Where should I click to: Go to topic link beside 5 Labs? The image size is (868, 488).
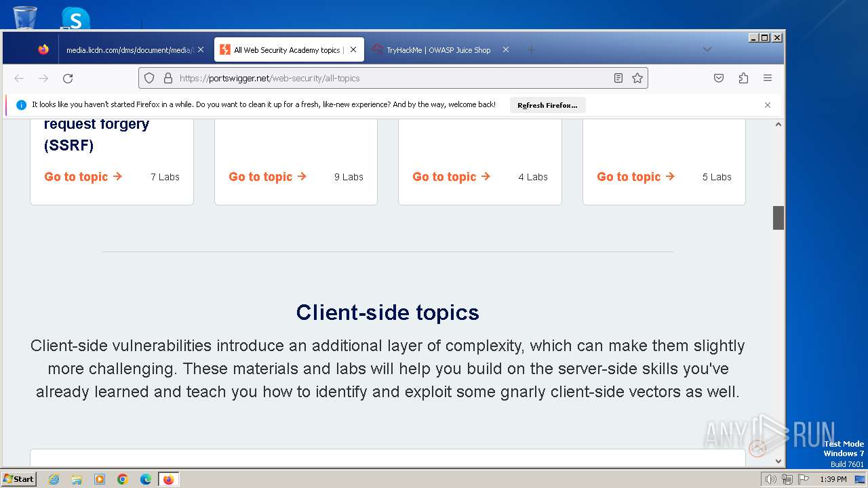click(636, 177)
